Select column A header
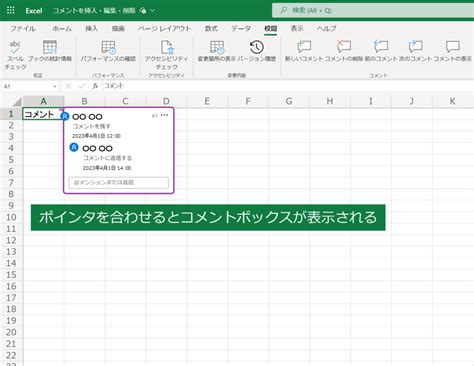 point(43,101)
